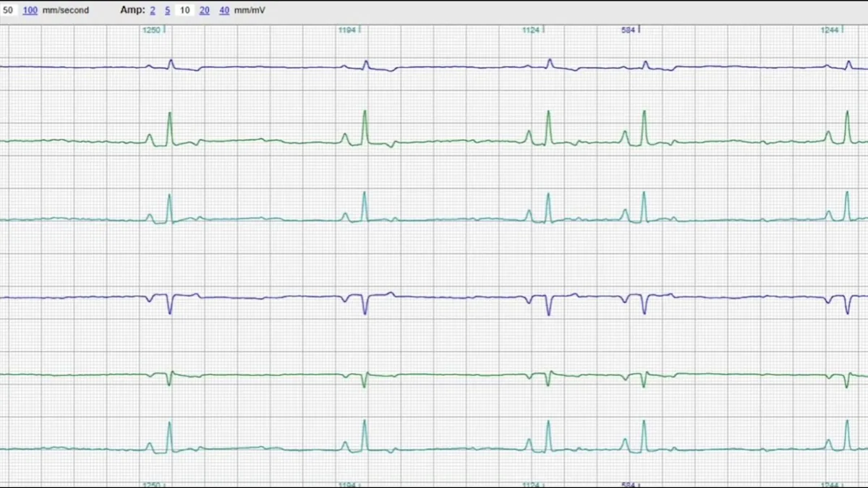The image size is (868, 488).
Task: Select the 50 mm/second speed option
Action: click(x=8, y=11)
